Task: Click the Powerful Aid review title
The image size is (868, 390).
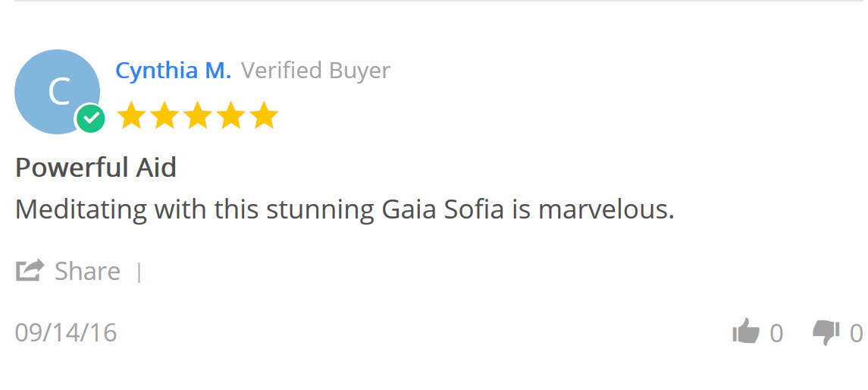Action: pyautogui.click(x=96, y=167)
